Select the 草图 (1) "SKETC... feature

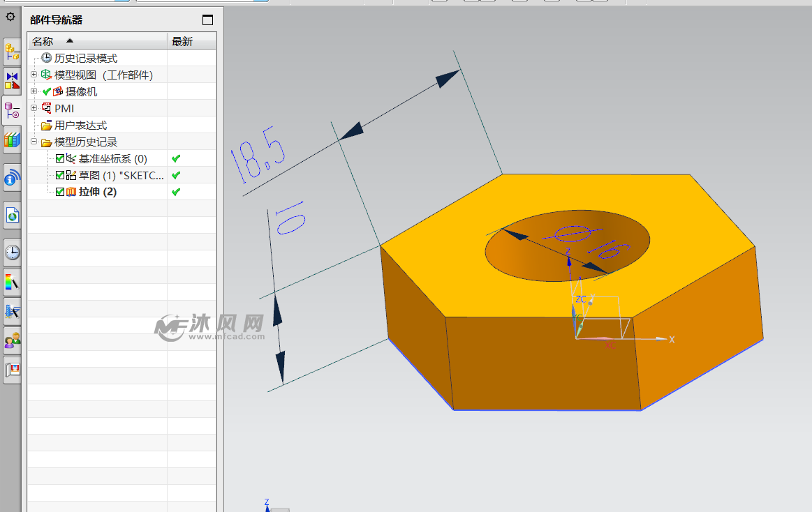[x=121, y=175]
